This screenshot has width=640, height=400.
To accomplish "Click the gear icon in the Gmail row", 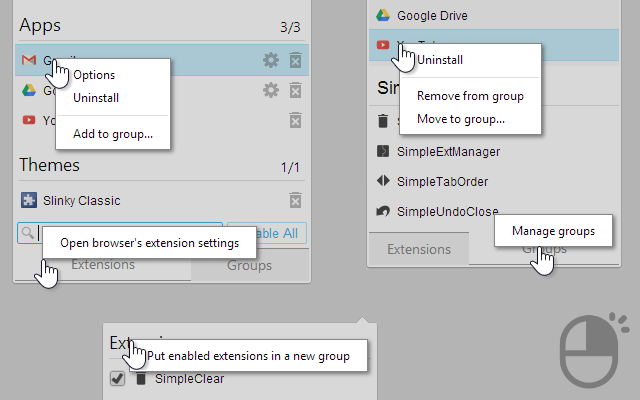I will [271, 60].
